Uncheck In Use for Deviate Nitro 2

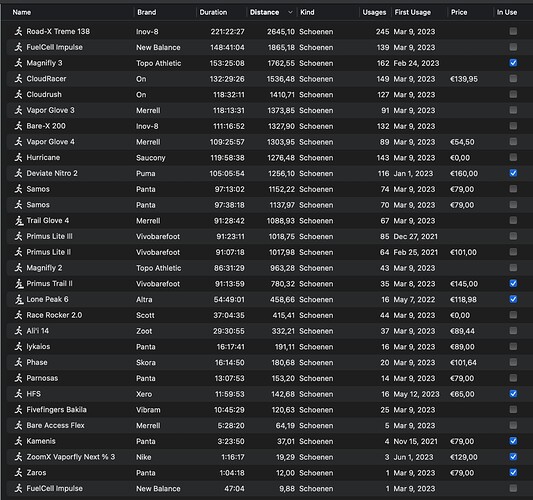513,173
